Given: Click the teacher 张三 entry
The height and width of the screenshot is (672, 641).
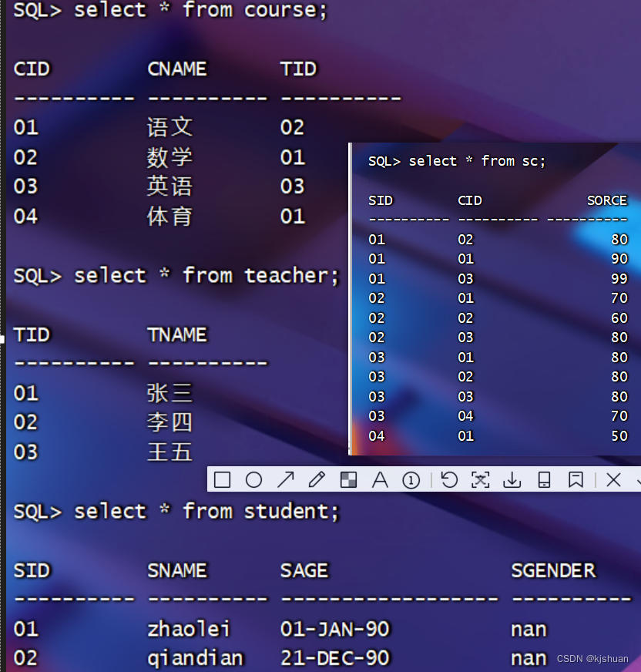Looking at the screenshot, I should (169, 393).
